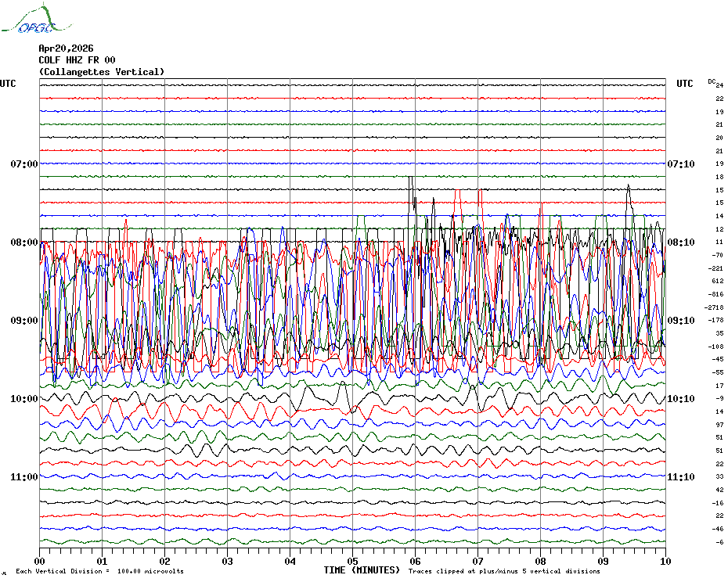
Task: Click the 09:10 label on right axis
Action: 679,321
